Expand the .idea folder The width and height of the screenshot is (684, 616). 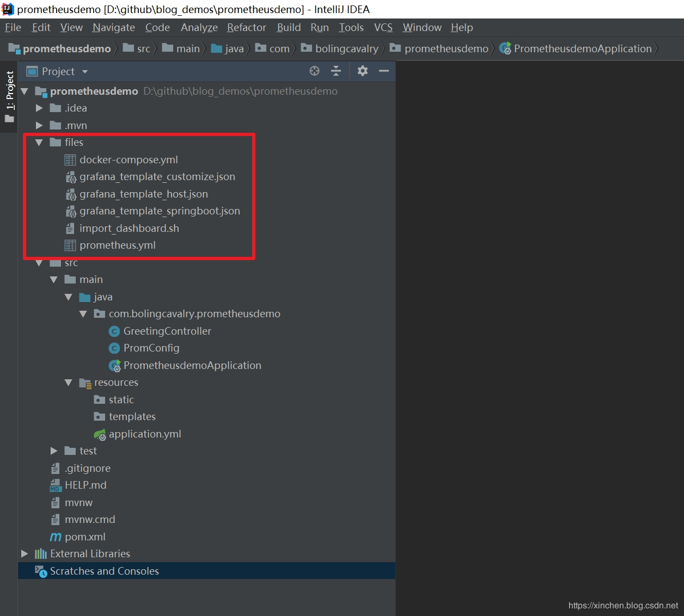click(x=39, y=108)
